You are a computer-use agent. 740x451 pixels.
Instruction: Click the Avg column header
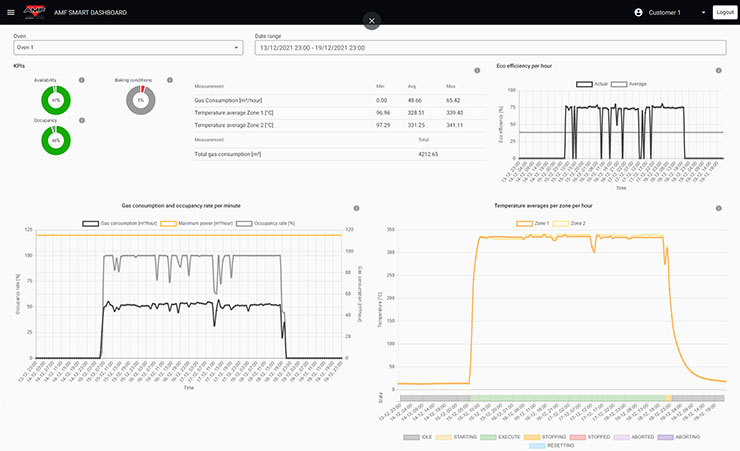click(x=412, y=86)
